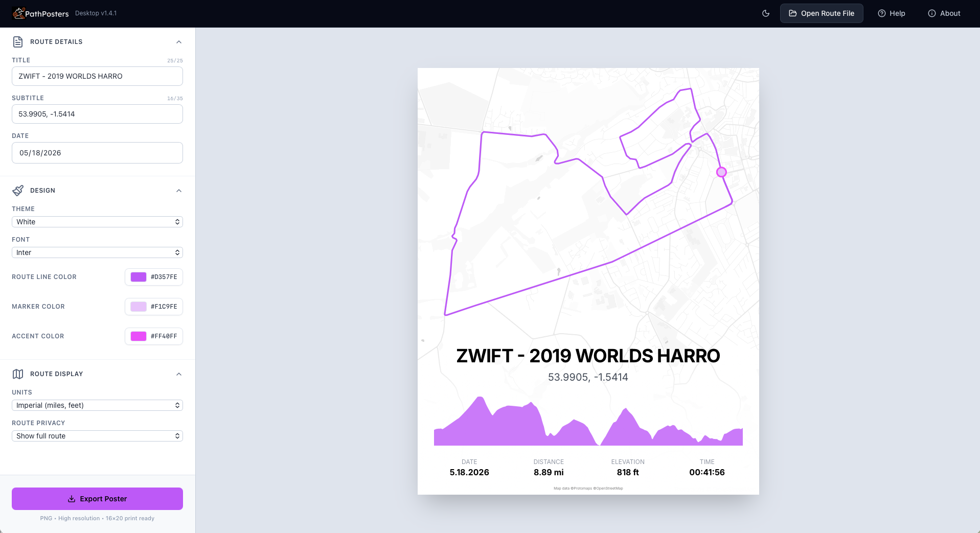Image resolution: width=980 pixels, height=533 pixels.
Task: Collapse the Design section
Action: [179, 191]
